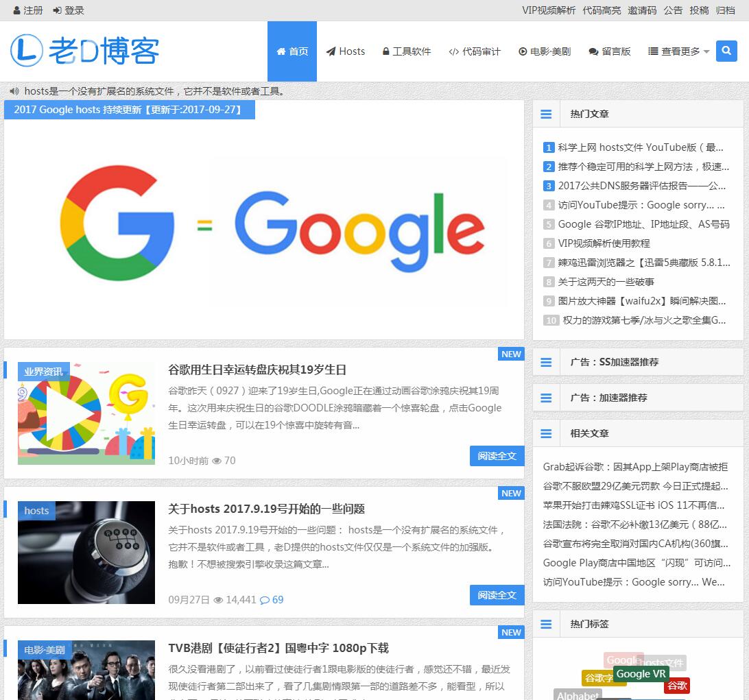The height and width of the screenshot is (700, 749).
Task: Click 阅读全文 for 谷歌19岁生日 article
Action: (x=497, y=456)
